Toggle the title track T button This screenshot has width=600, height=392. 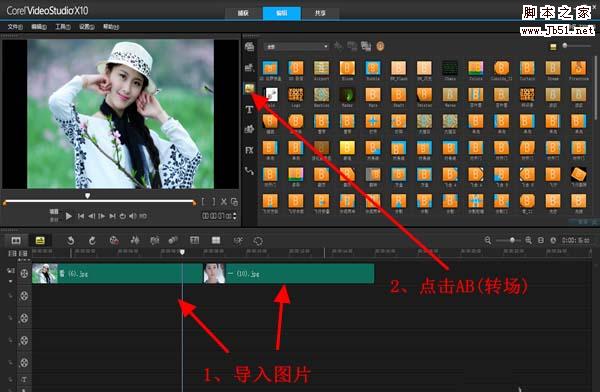point(24,380)
